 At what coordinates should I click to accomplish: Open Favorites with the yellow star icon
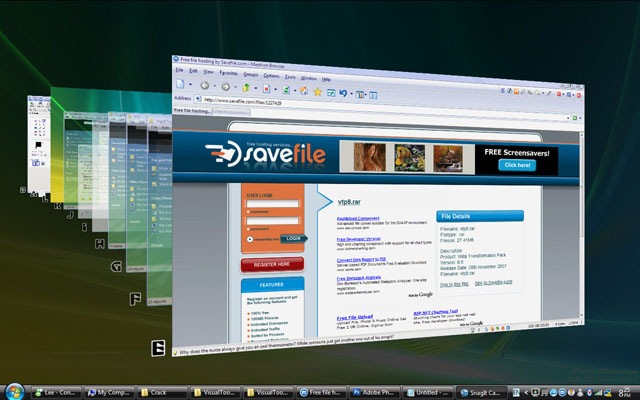click(x=318, y=91)
